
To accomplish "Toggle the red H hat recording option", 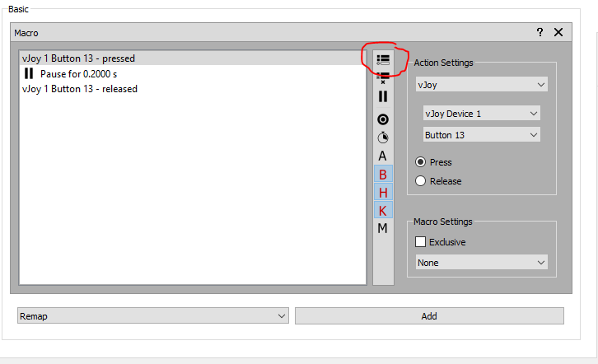I will pyautogui.click(x=383, y=193).
